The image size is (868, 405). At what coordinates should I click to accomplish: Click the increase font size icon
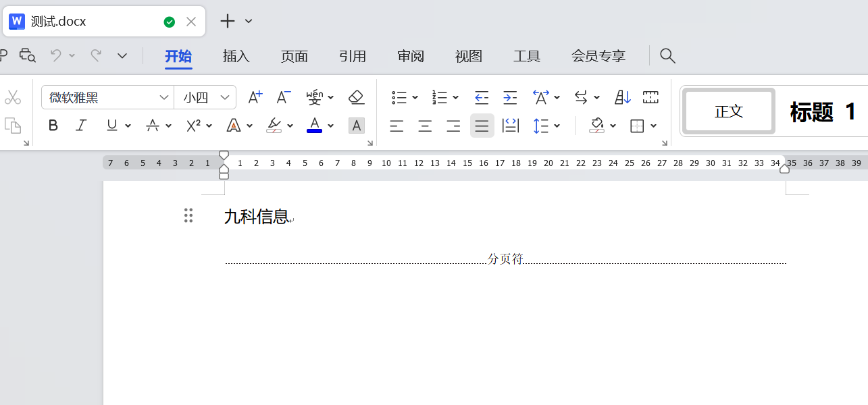pos(255,97)
